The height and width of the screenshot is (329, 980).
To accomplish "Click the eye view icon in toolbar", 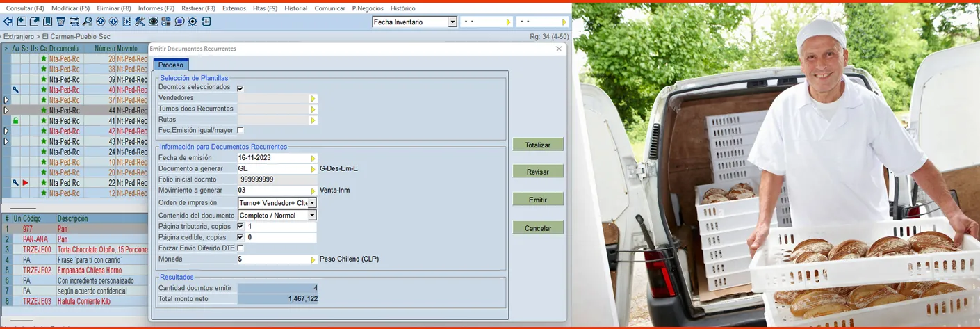I will [153, 22].
